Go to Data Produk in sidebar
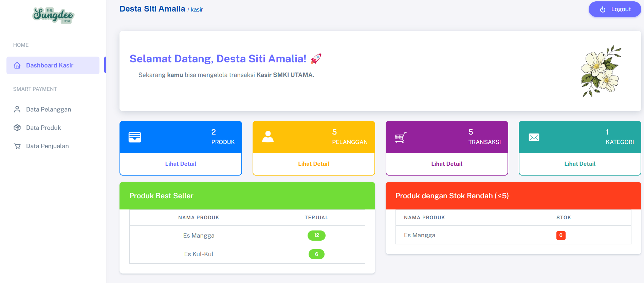 click(x=43, y=128)
